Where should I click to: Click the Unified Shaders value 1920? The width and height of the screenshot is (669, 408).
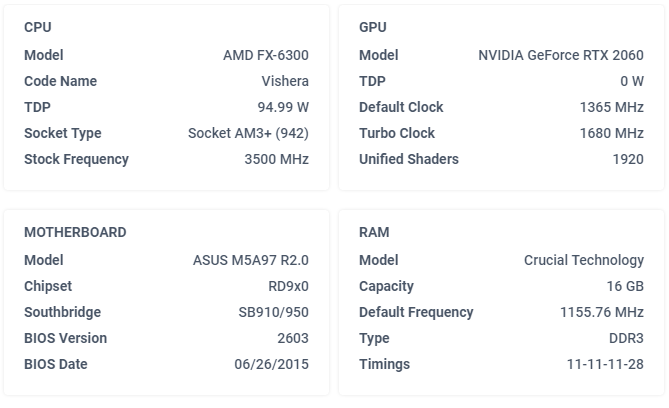(628, 159)
